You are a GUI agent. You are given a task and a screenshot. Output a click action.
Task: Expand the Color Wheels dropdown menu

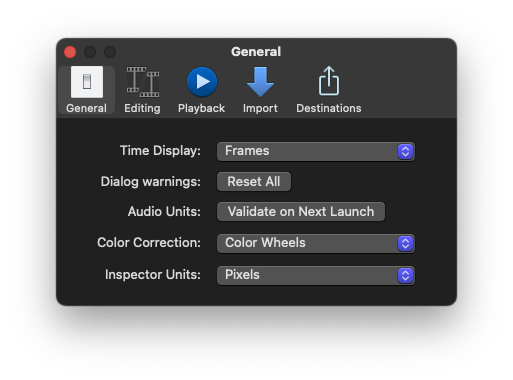316,244
